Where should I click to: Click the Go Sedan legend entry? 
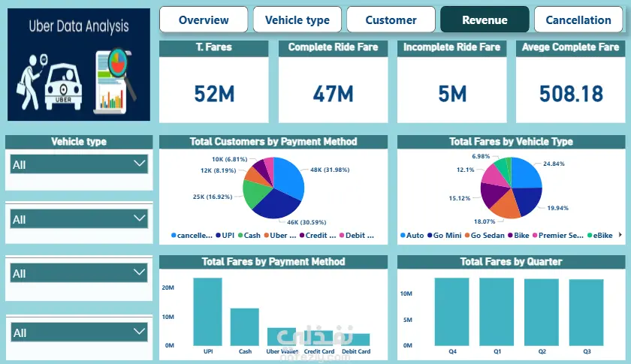[485, 236]
